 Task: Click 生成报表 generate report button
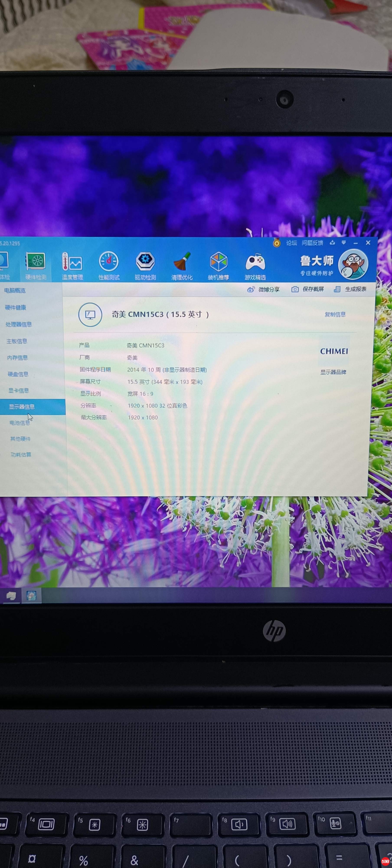click(350, 289)
